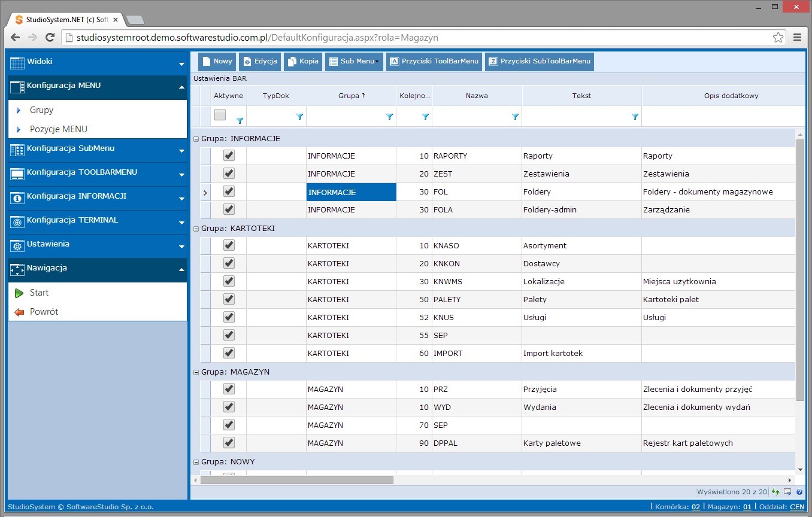Screen dimensions: 812x517
Task: Open the Sub Menu dropdown
Action: [353, 62]
